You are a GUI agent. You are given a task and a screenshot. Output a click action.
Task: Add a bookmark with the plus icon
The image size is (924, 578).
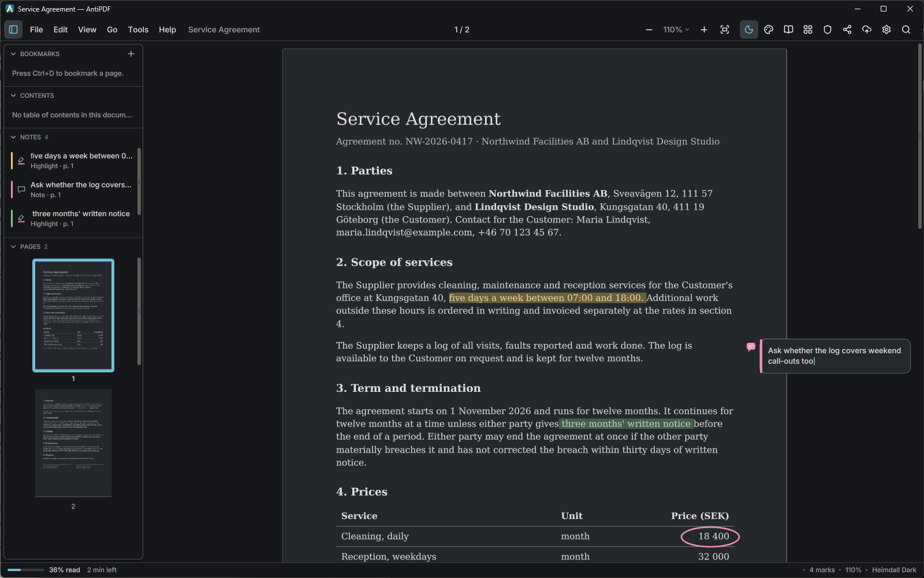pos(131,54)
